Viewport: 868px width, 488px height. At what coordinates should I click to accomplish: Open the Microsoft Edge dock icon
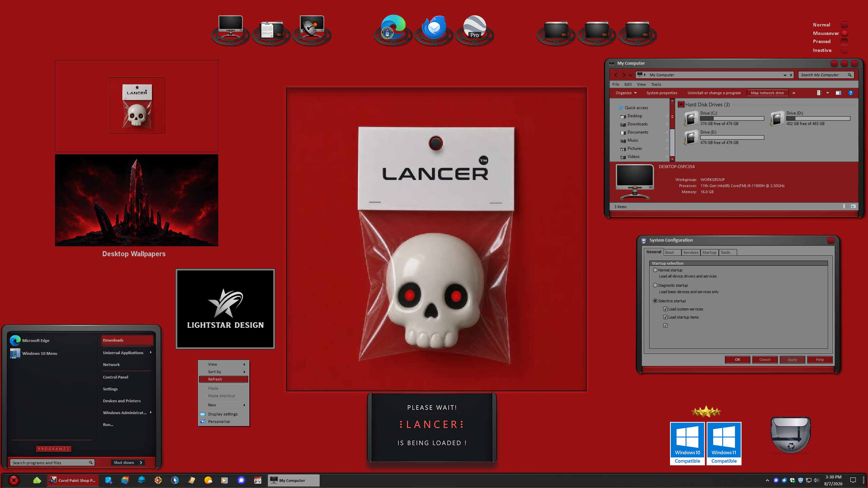(393, 28)
